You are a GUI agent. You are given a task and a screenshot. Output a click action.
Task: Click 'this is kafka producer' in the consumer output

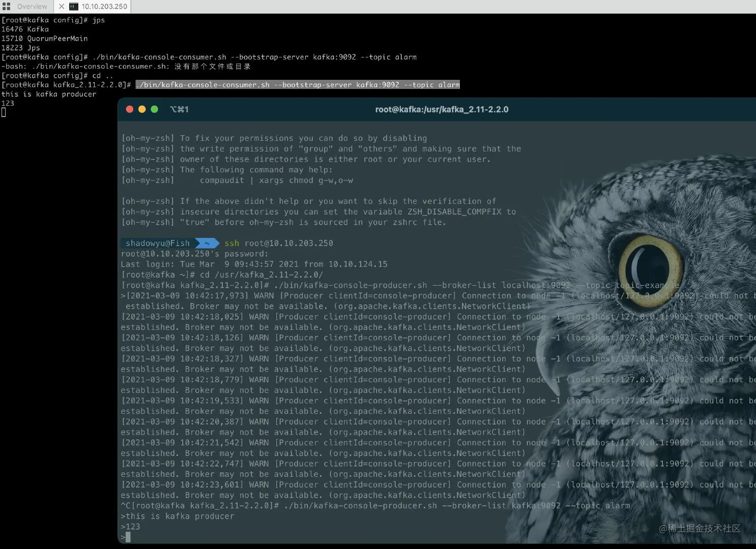48,94
